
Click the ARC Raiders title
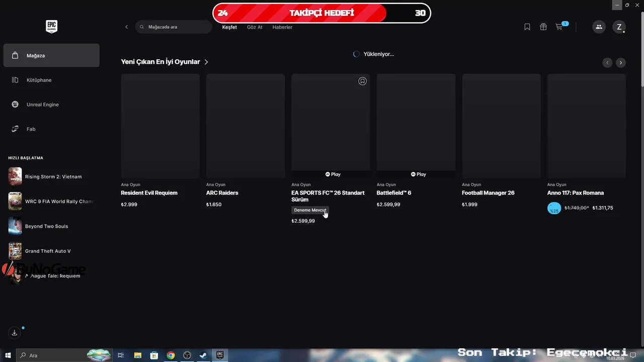pyautogui.click(x=222, y=193)
